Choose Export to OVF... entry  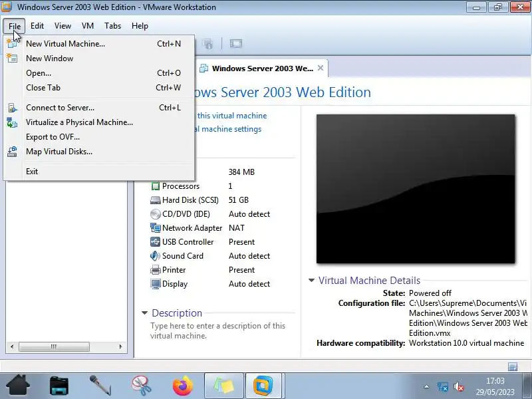tap(98, 137)
